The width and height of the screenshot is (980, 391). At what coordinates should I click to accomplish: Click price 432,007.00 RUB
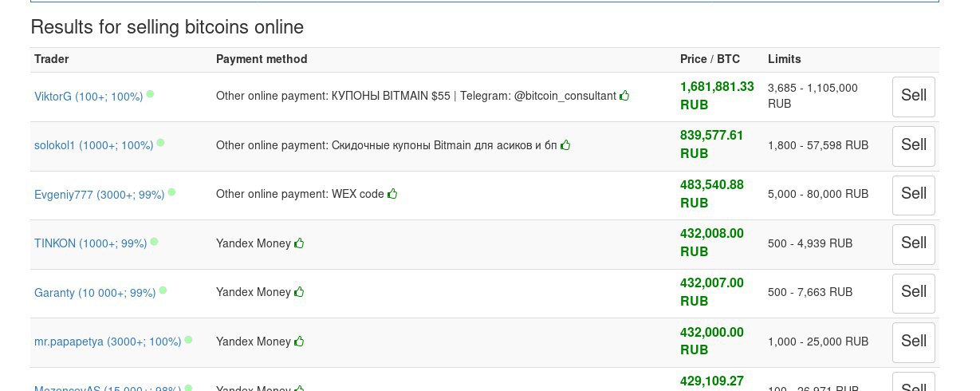[712, 292]
